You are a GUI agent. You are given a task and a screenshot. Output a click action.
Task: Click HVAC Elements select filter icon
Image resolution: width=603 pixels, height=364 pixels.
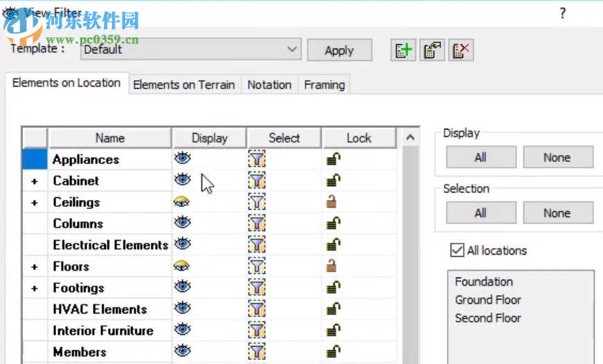(257, 309)
